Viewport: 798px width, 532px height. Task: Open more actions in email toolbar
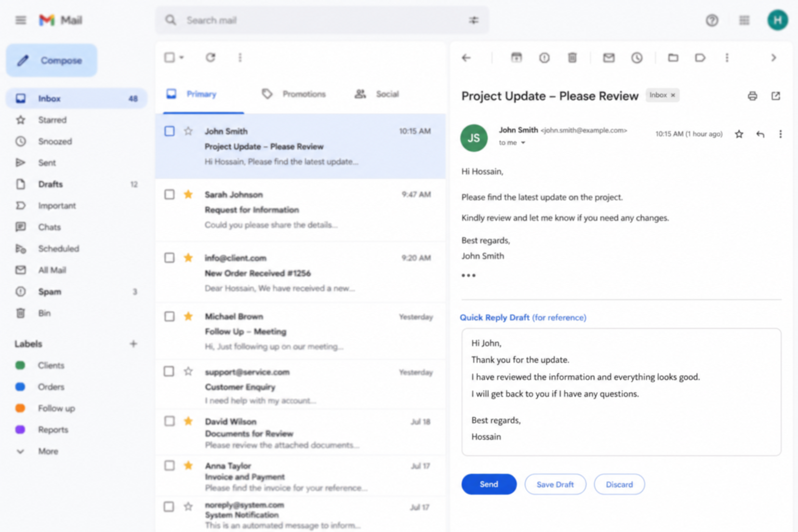[x=727, y=58]
